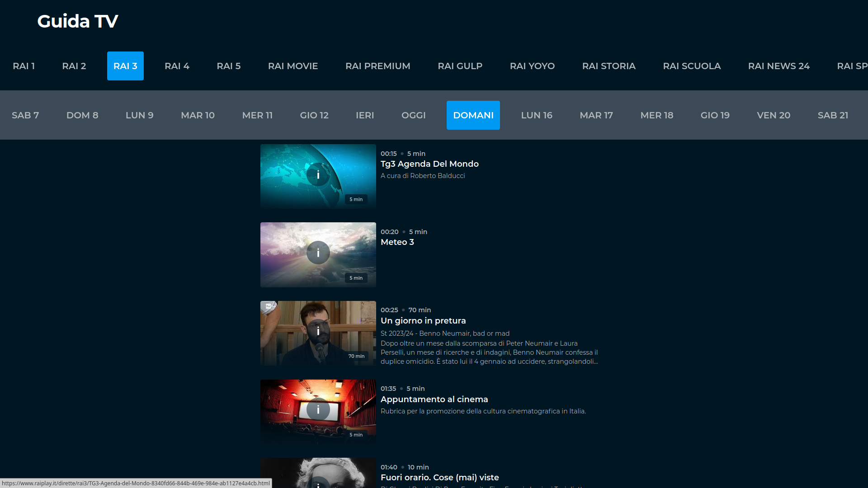The width and height of the screenshot is (868, 488).
Task: Open the Meteo 3 program title
Action: click(x=397, y=242)
